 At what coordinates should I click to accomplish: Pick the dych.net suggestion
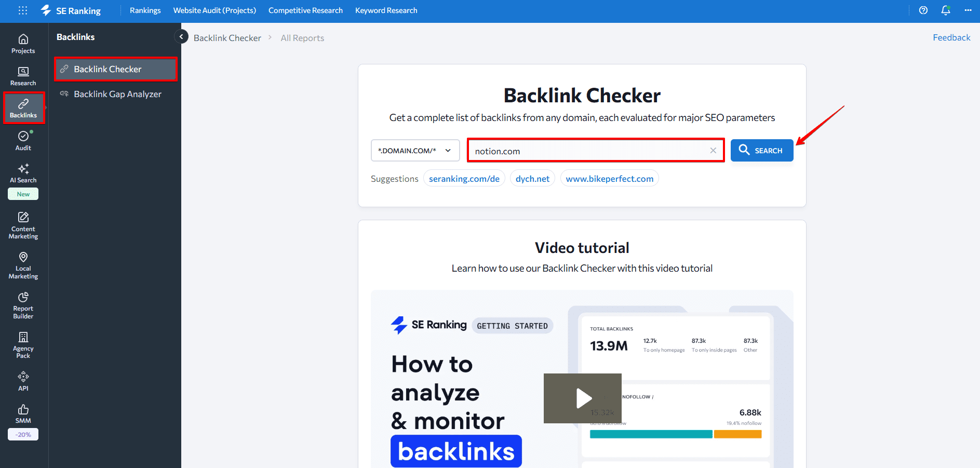point(532,179)
